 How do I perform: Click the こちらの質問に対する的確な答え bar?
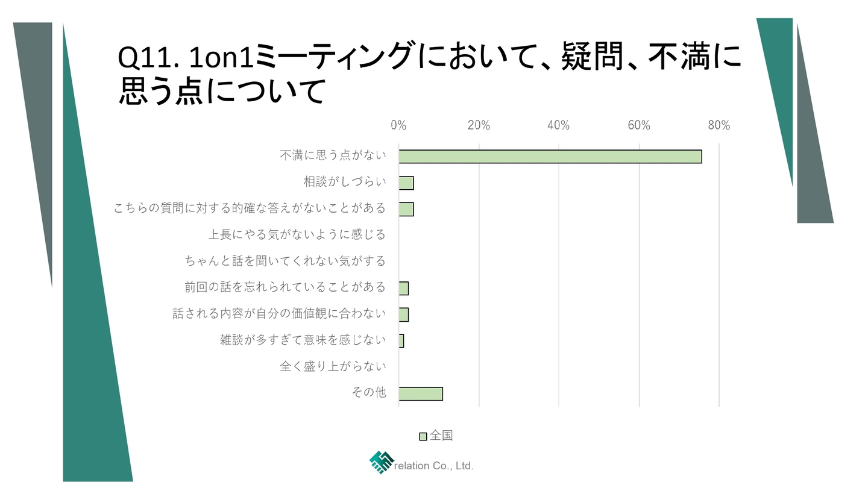coord(406,209)
